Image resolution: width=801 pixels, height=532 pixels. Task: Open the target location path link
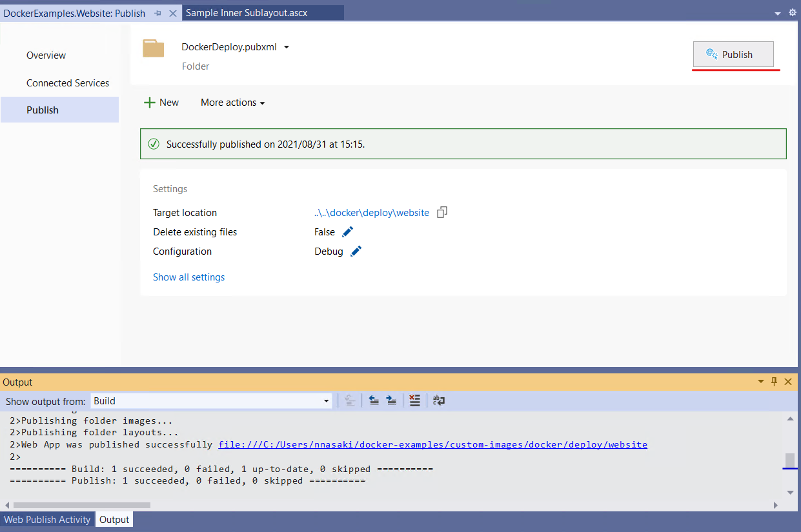coord(372,213)
